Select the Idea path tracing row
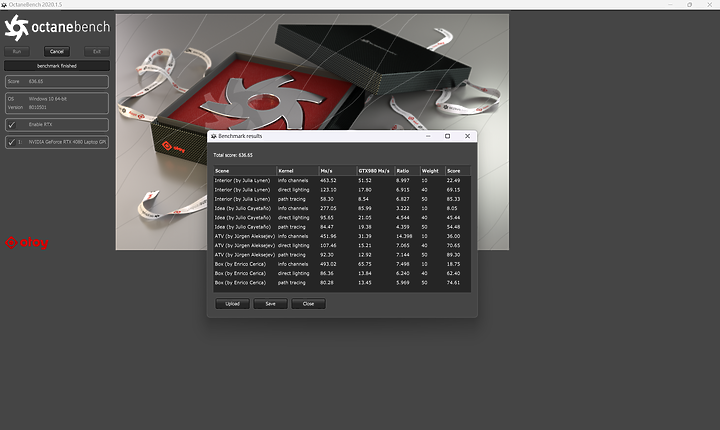Viewport: 720px width, 430px height. [x=342, y=227]
